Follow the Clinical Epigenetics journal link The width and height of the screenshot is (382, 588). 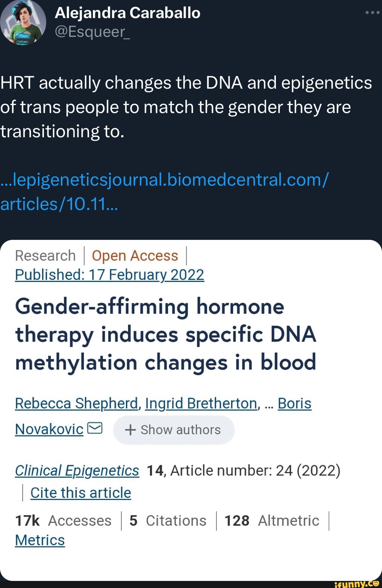77,470
